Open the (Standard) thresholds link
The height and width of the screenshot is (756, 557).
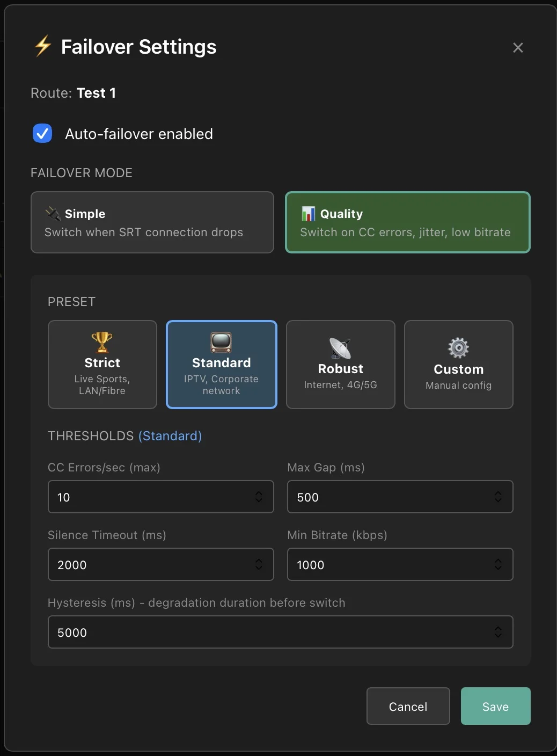coord(170,436)
